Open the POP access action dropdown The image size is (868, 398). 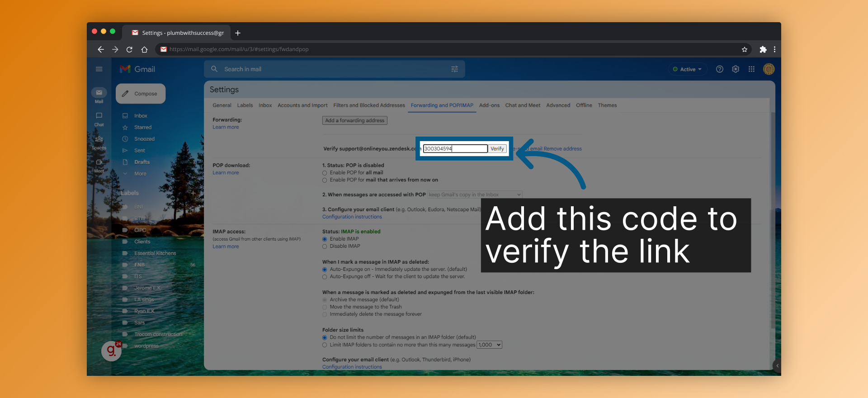[x=475, y=194]
